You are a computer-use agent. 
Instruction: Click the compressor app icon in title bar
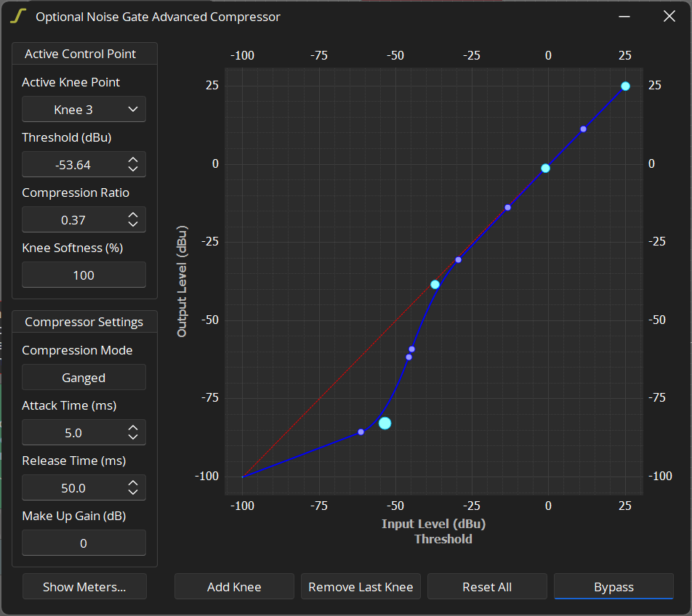(18, 17)
